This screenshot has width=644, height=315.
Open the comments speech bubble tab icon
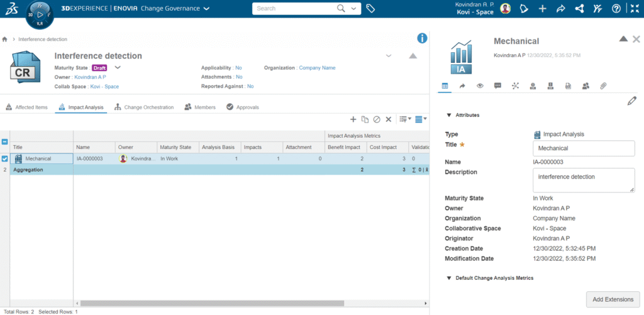[497, 86]
